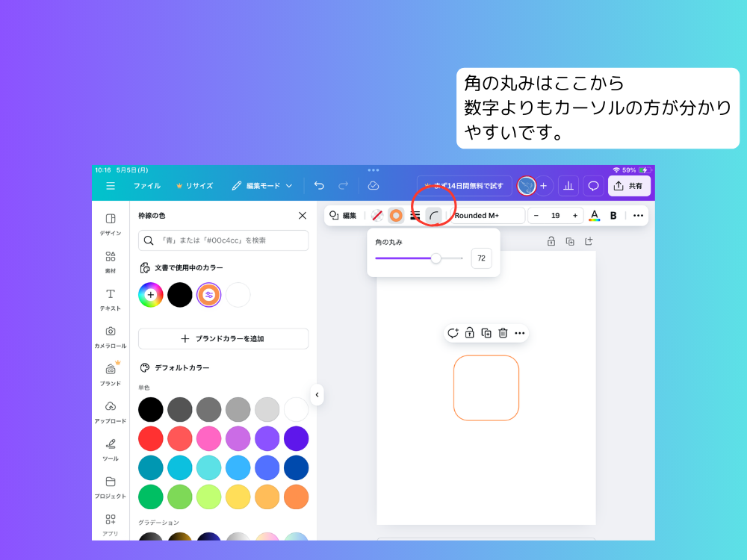The height and width of the screenshot is (560, 747).
Task: Duplicate the shape via the copy icon
Action: click(x=486, y=333)
